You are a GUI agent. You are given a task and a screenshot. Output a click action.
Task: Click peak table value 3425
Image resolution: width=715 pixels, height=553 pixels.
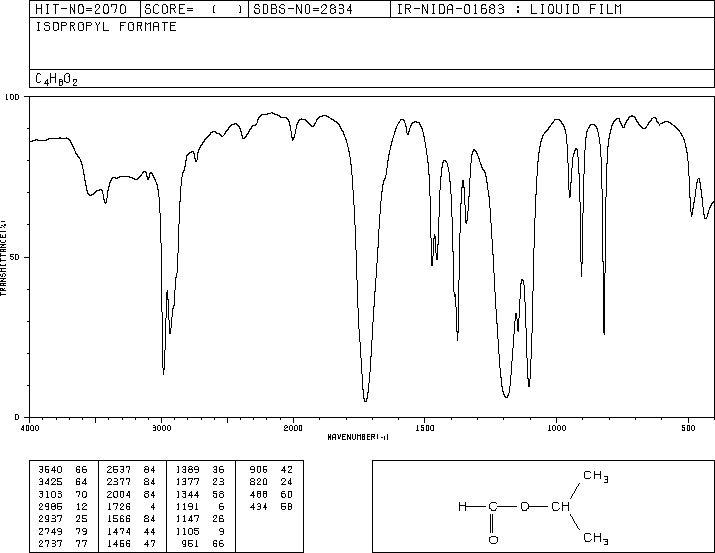pos(50,482)
